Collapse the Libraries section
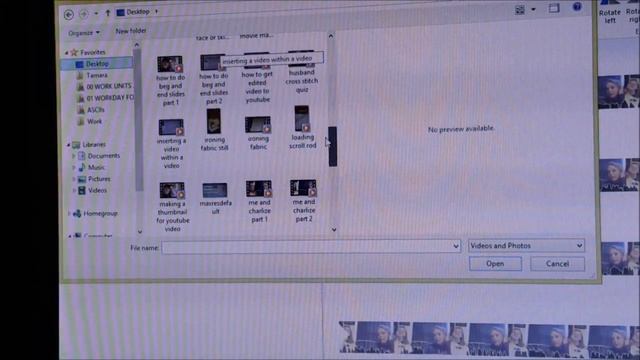The image size is (640, 360). (68, 145)
